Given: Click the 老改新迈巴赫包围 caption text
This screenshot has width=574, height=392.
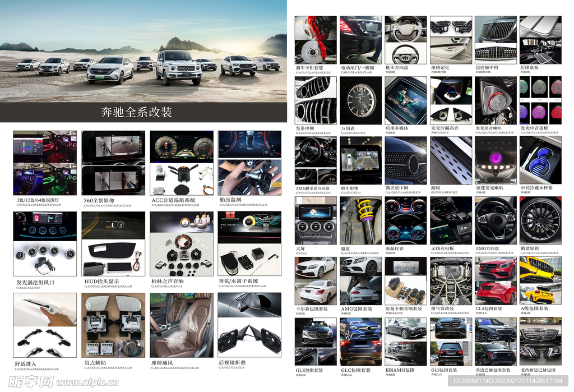Looking at the screenshot, I should click(x=538, y=370).
